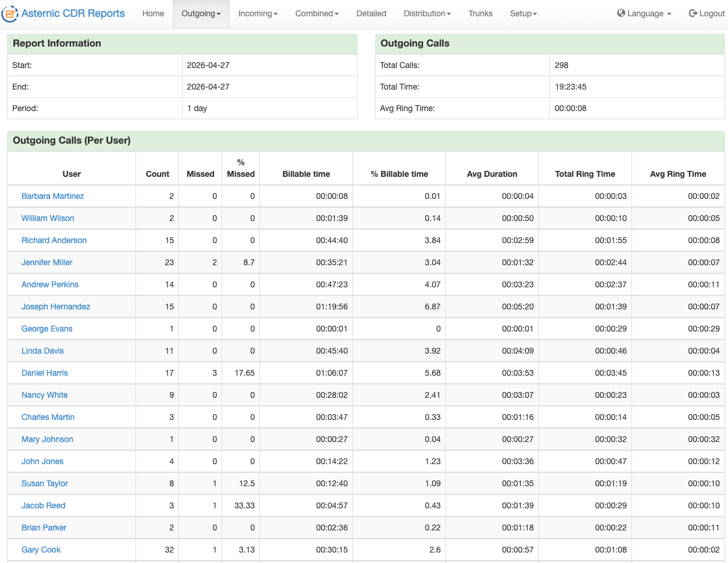This screenshot has height=563, width=728.
Task: Select Gary Cook count value 32
Action: [x=169, y=550]
